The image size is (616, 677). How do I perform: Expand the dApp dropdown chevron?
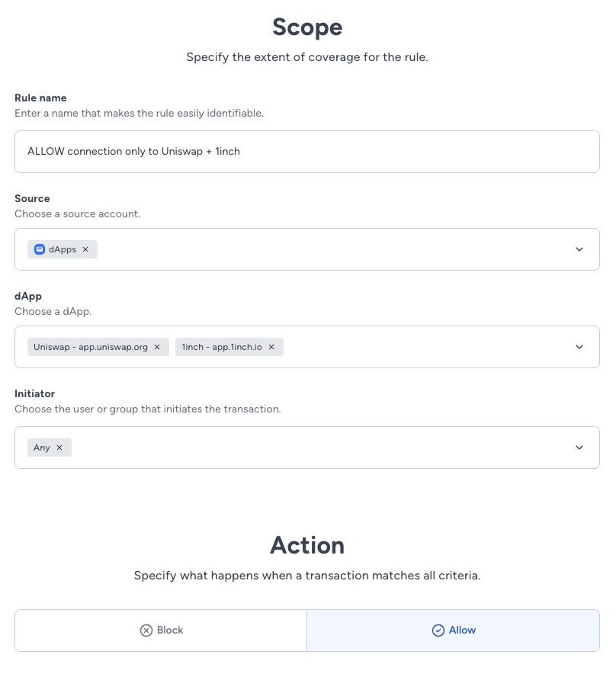[579, 347]
